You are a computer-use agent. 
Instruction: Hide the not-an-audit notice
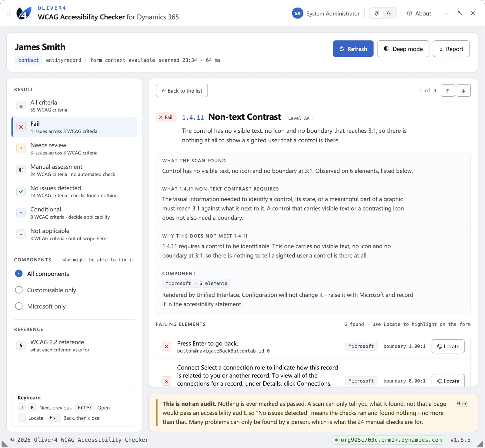462,403
